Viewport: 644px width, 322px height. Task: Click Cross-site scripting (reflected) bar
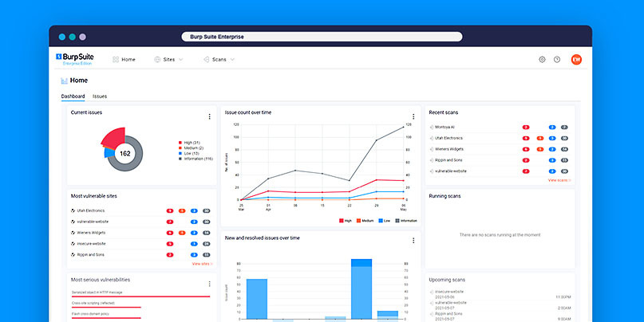click(x=106, y=307)
